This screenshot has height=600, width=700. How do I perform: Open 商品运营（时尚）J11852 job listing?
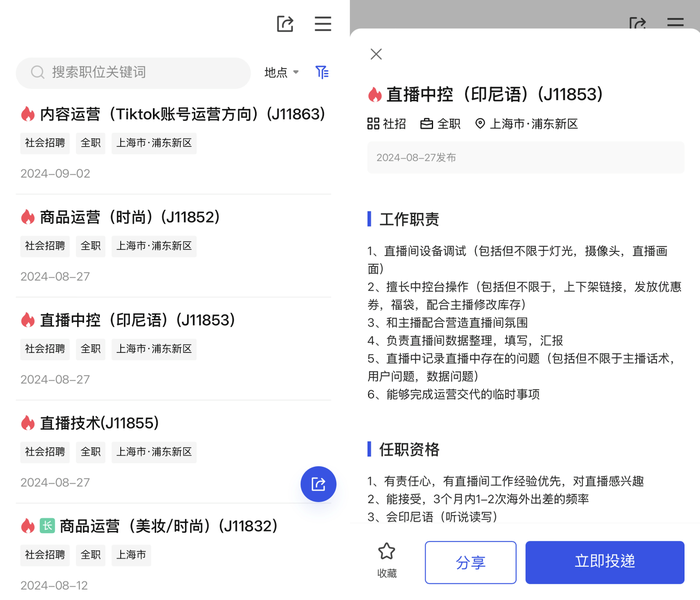(x=130, y=217)
